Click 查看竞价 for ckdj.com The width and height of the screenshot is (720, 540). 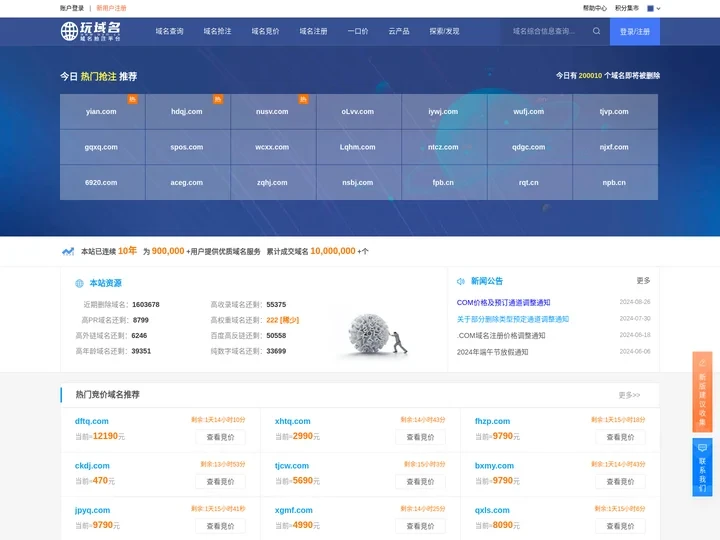220,482
